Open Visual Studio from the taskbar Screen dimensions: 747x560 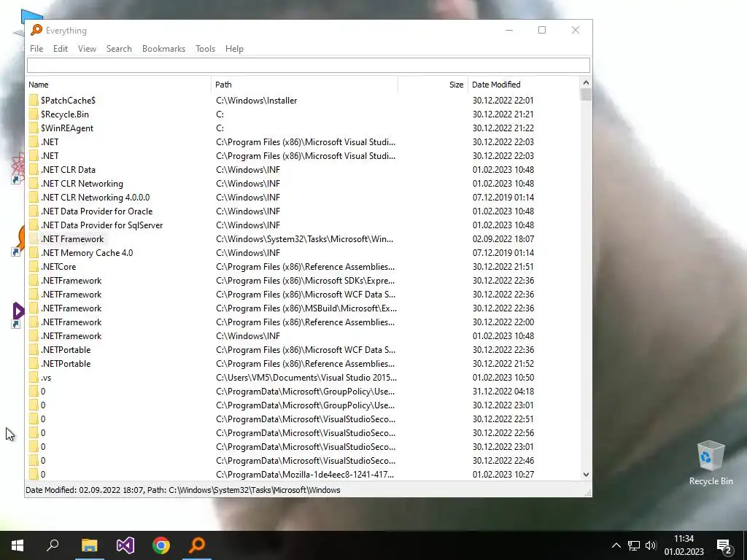click(x=125, y=545)
